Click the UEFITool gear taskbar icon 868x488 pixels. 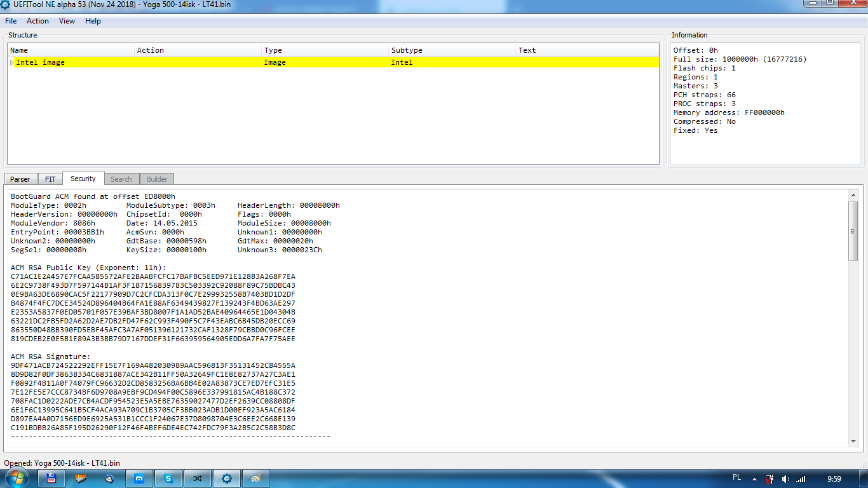(227, 478)
